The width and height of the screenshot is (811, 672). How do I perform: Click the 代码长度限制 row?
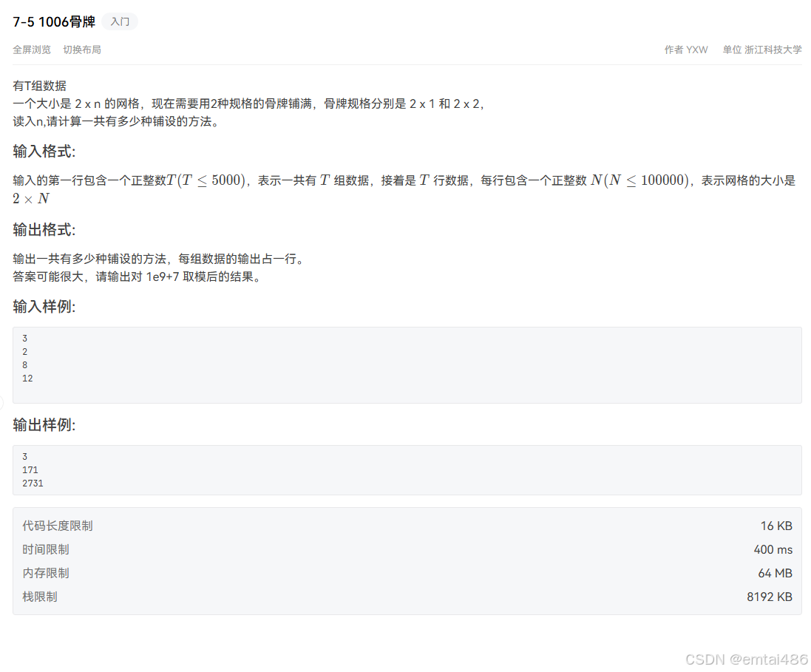coord(407,526)
